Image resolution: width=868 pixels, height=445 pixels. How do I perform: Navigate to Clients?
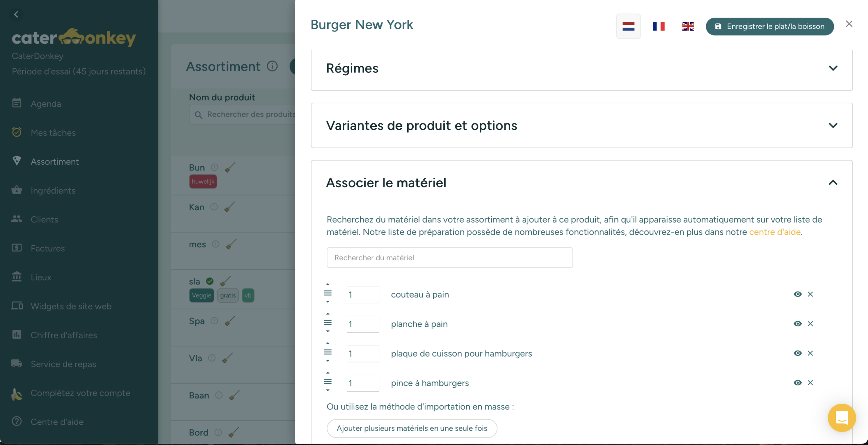44,219
